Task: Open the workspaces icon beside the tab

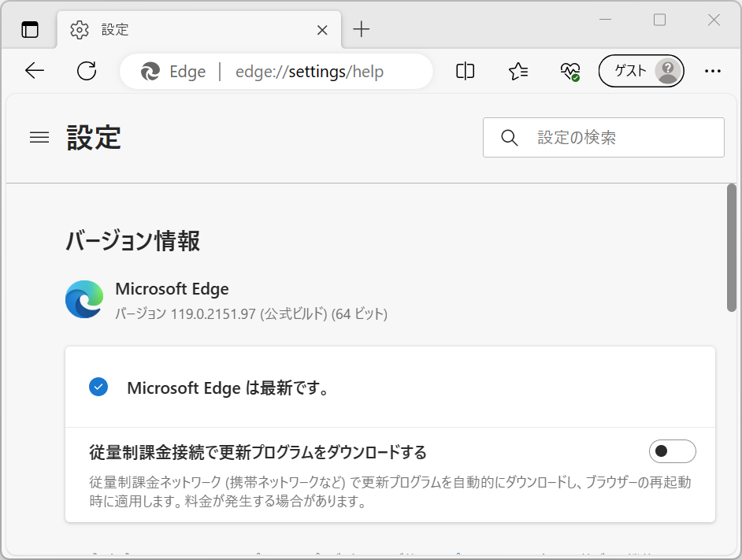Action: [29, 29]
